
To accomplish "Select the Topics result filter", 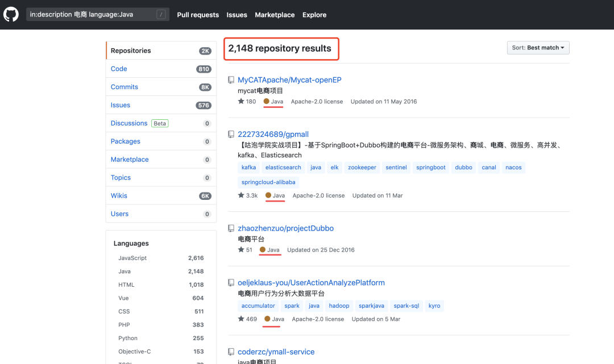I will click(x=161, y=178).
